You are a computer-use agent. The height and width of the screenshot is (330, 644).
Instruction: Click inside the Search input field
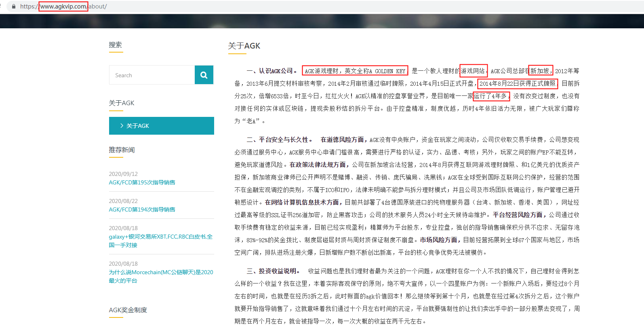[x=152, y=75]
